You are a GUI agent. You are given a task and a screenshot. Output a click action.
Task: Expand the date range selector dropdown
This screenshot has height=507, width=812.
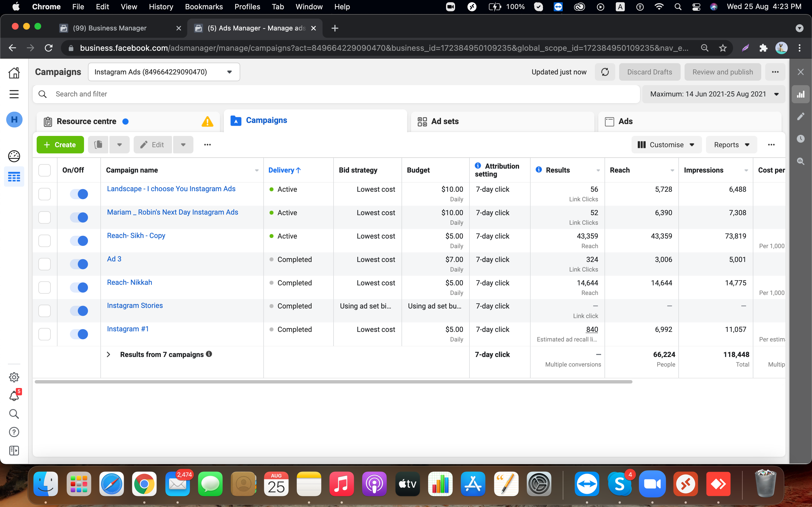click(x=776, y=94)
